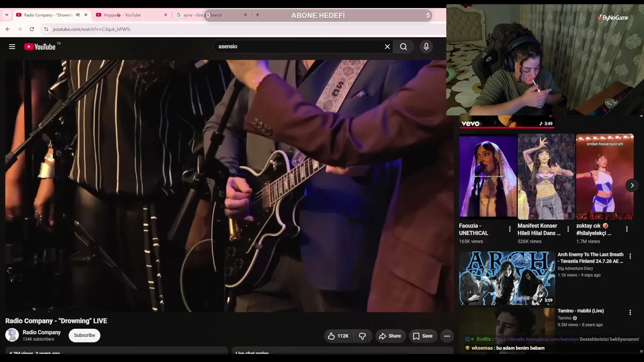Visit the Radio Company channel name link

click(x=42, y=332)
